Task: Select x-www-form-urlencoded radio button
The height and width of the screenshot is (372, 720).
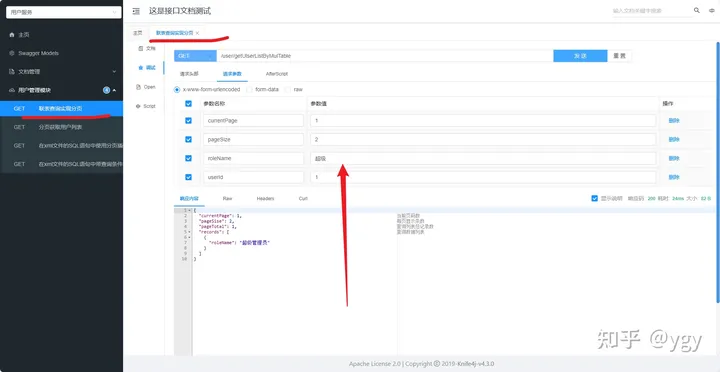Action: (x=177, y=90)
